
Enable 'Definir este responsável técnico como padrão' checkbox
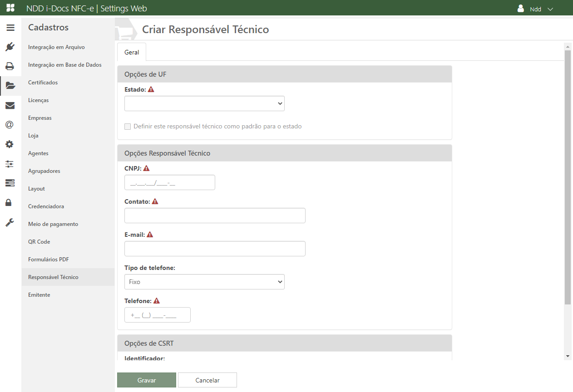coord(128,127)
